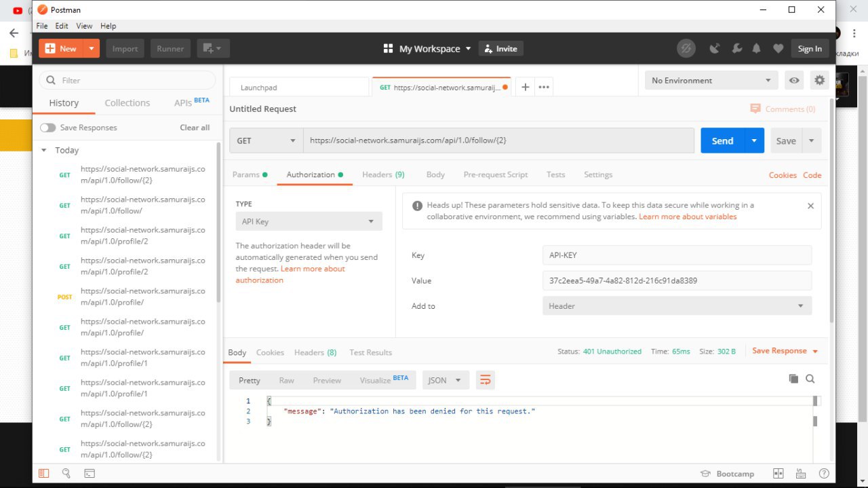Click the Send button
Viewport: 868px width, 488px height.
(x=722, y=140)
